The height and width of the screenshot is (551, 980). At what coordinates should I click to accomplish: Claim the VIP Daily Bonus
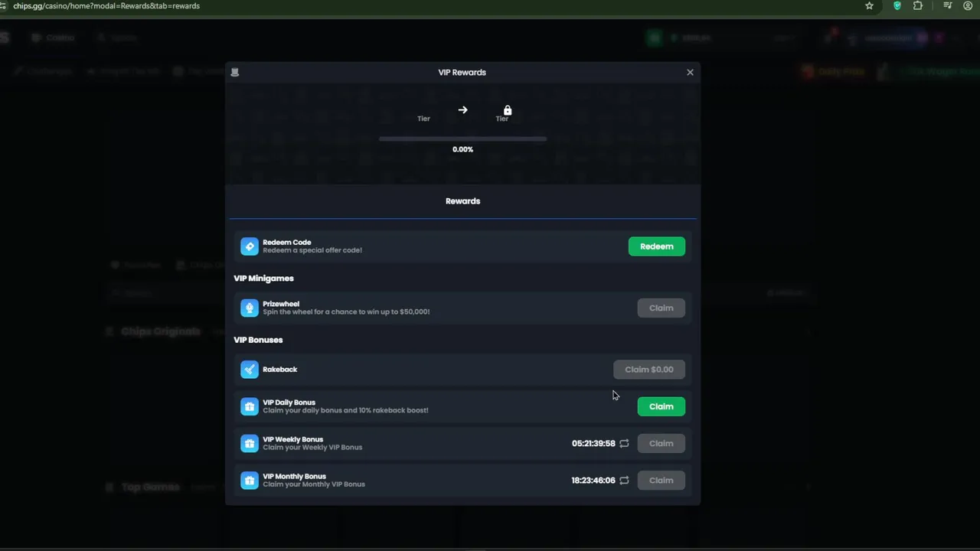pyautogui.click(x=661, y=406)
